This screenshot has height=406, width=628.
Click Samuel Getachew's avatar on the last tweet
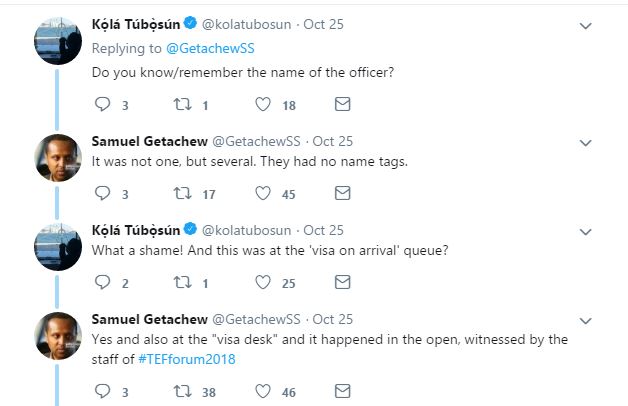point(57,336)
